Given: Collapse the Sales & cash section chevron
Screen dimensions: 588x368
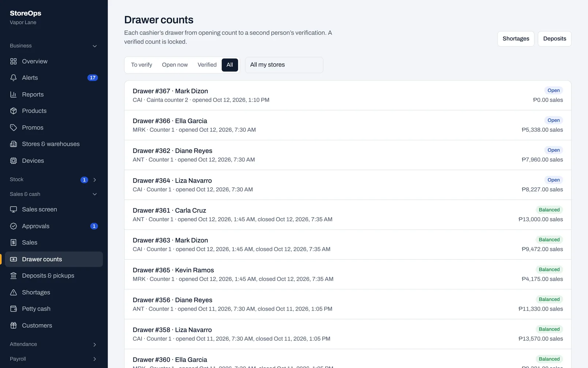Looking at the screenshot, I should 94,194.
